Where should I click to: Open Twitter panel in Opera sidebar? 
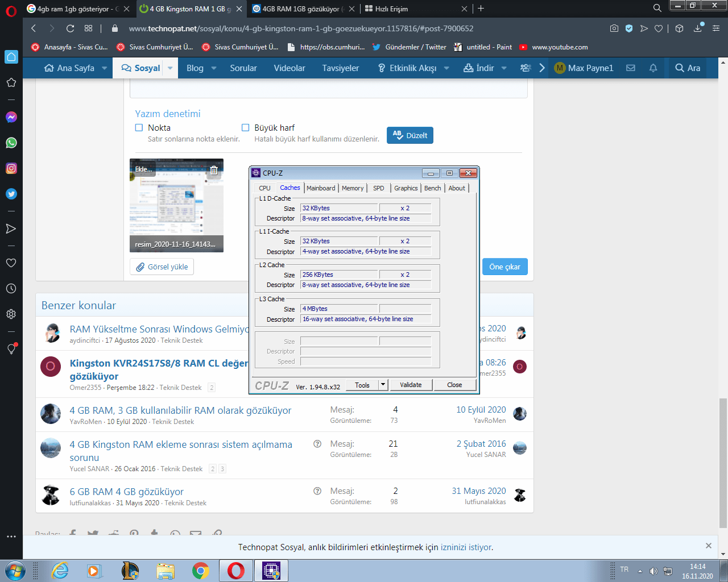pyautogui.click(x=11, y=194)
